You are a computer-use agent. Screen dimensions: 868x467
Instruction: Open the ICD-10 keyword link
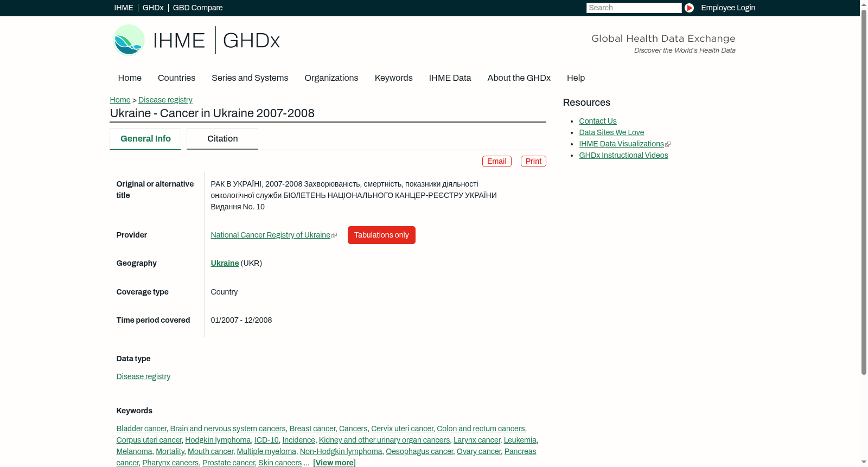pyautogui.click(x=266, y=440)
